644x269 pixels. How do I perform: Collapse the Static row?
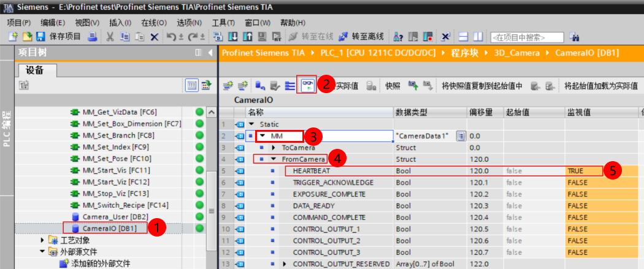(x=251, y=124)
